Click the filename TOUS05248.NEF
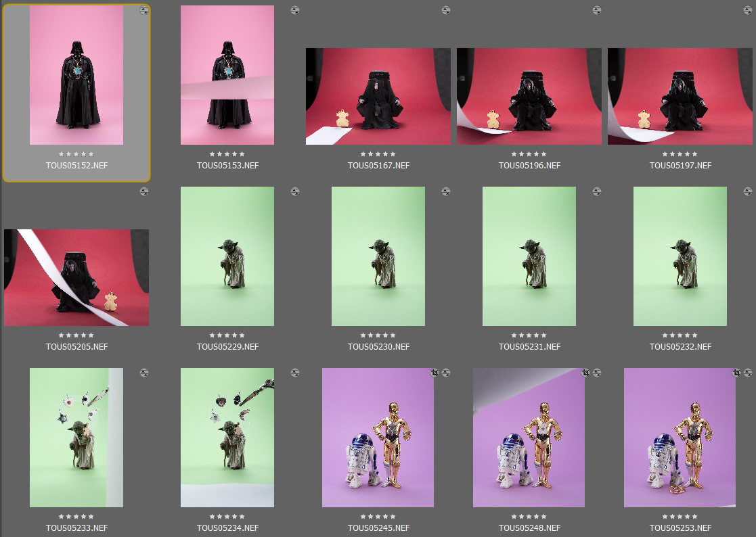 point(529,528)
